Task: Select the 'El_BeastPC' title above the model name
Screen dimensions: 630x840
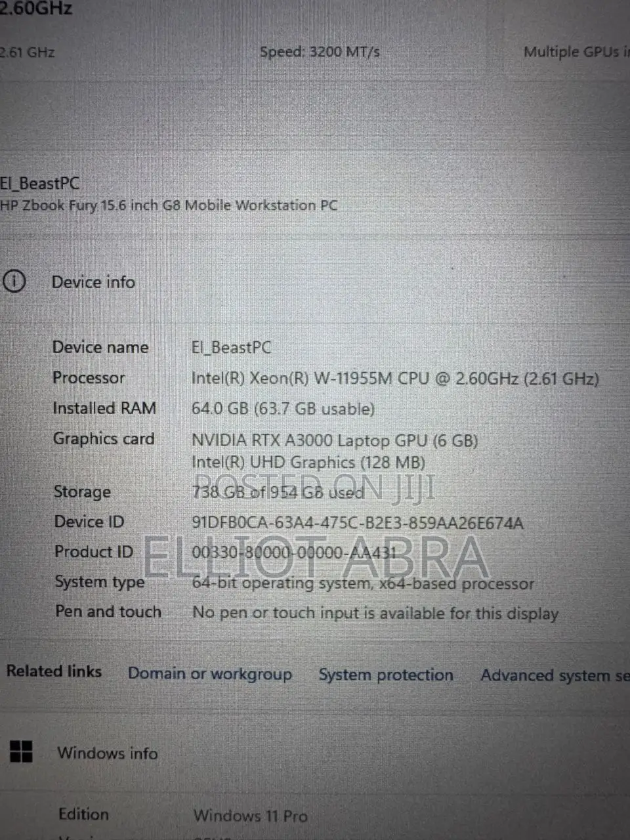Action: click(39, 183)
